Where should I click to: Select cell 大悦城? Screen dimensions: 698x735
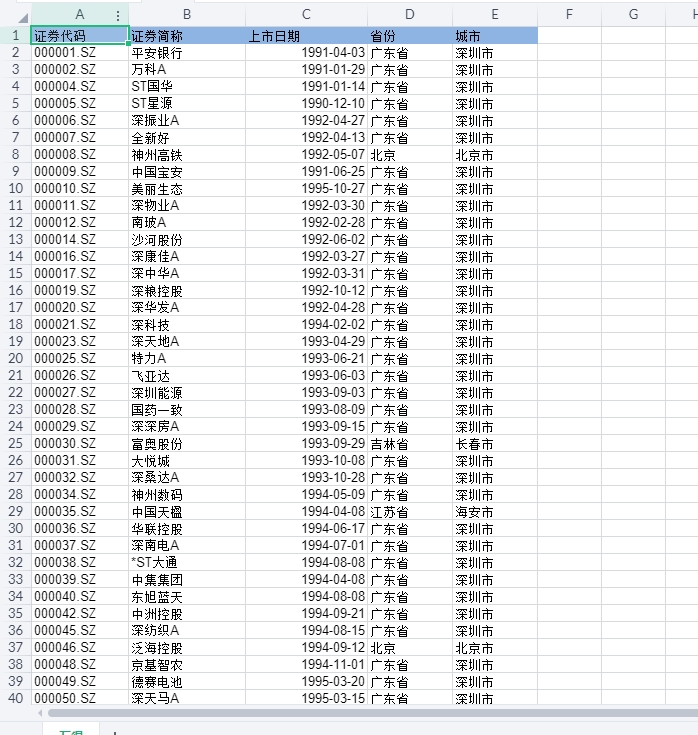(187, 460)
